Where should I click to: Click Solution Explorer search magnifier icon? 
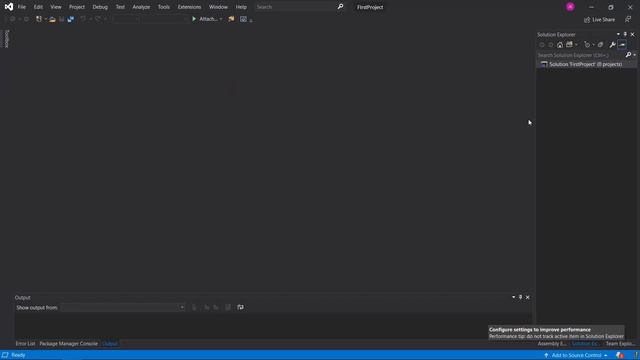628,55
